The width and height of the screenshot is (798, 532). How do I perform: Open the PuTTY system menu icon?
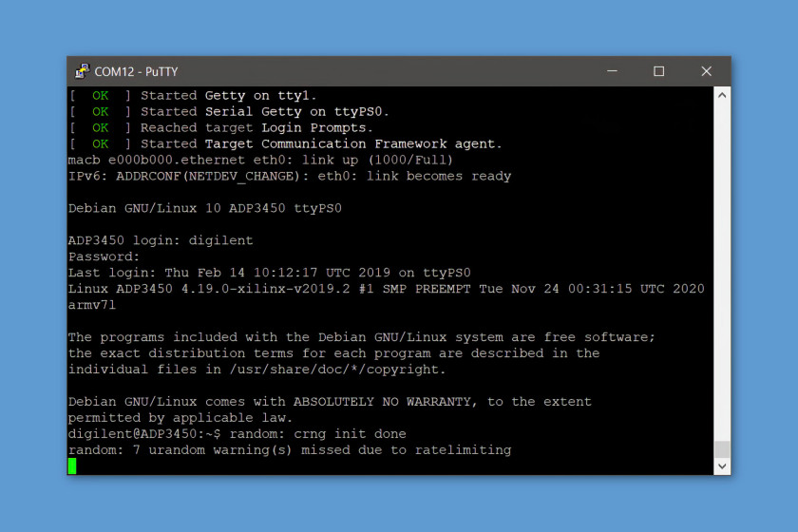coord(82,71)
